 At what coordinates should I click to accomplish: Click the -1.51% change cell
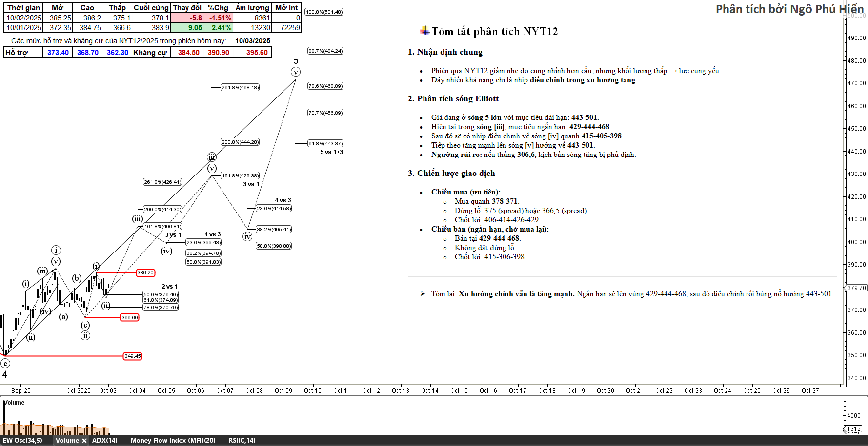[219, 18]
